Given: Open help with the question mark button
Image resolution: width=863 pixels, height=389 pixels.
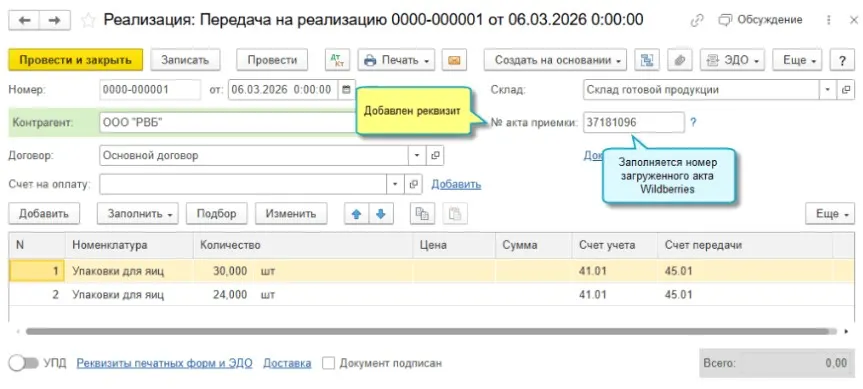Looking at the screenshot, I should (842, 60).
